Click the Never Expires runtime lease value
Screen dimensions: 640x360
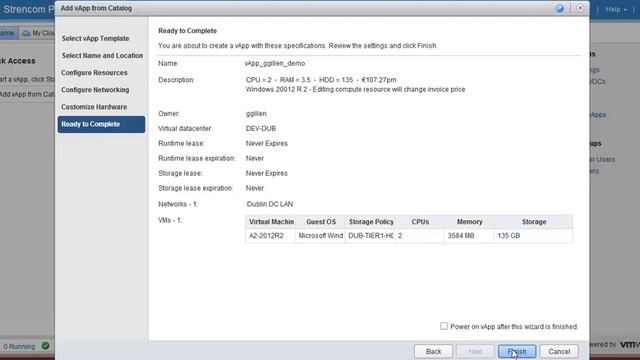[x=267, y=143]
